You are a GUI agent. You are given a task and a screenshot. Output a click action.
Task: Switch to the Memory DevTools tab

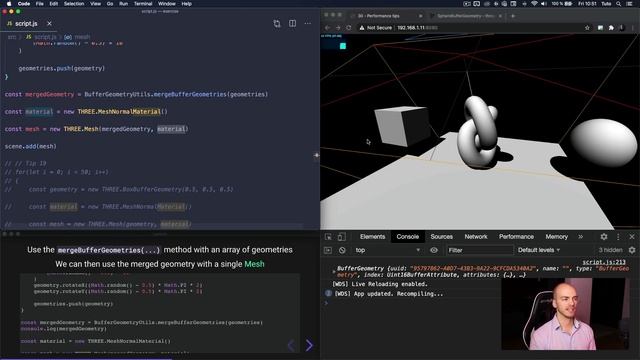coord(556,237)
